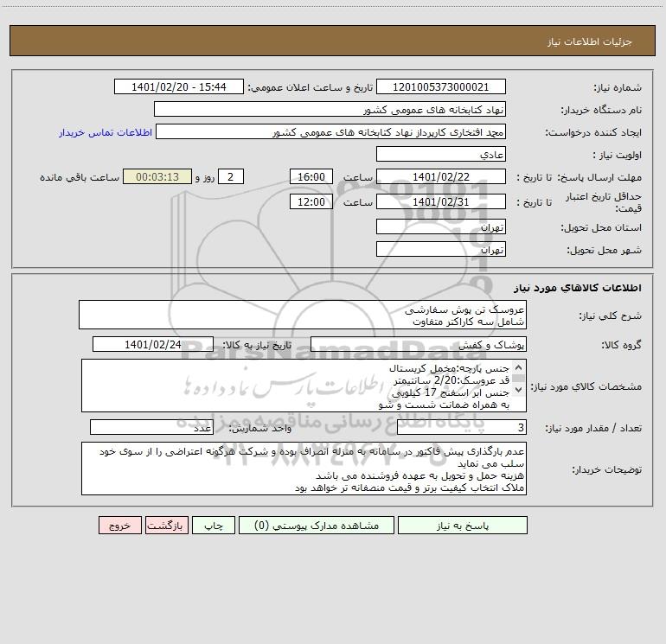666x644 pixels.
Task: Click response deadline date field 1401/02/22
Action: coord(441,176)
